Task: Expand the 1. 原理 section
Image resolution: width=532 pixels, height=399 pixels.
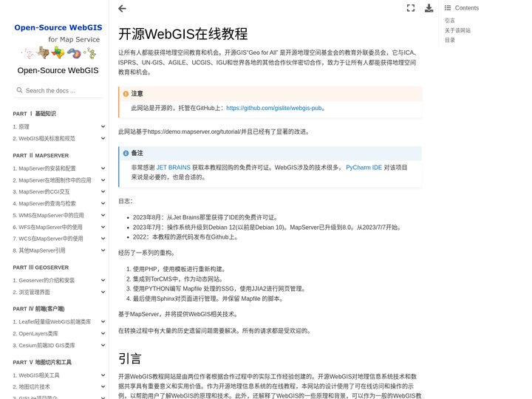Action: 103,126
